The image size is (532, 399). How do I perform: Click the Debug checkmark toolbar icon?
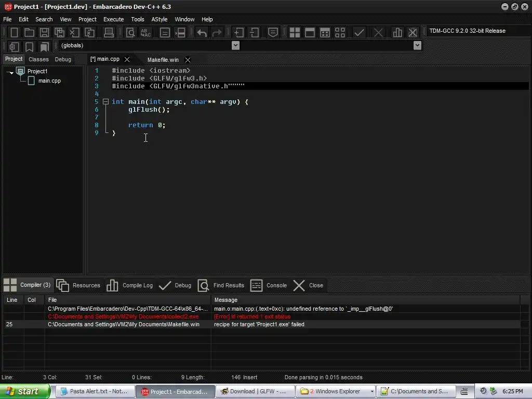point(359,33)
